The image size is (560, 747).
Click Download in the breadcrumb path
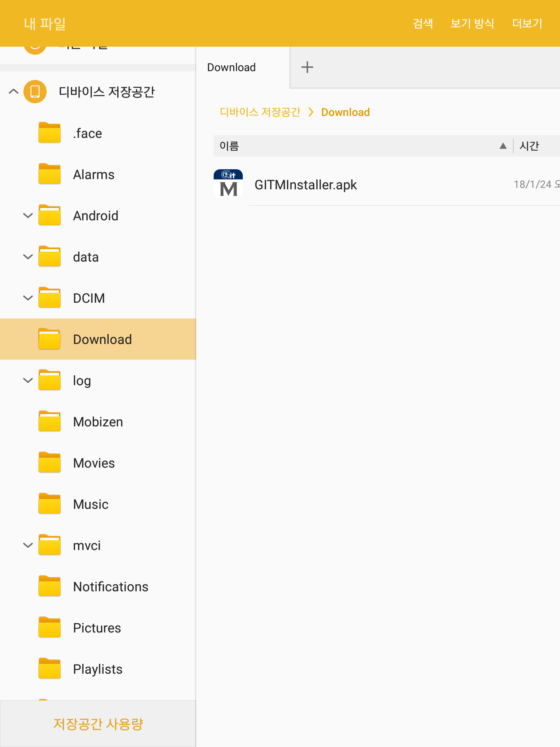click(345, 112)
